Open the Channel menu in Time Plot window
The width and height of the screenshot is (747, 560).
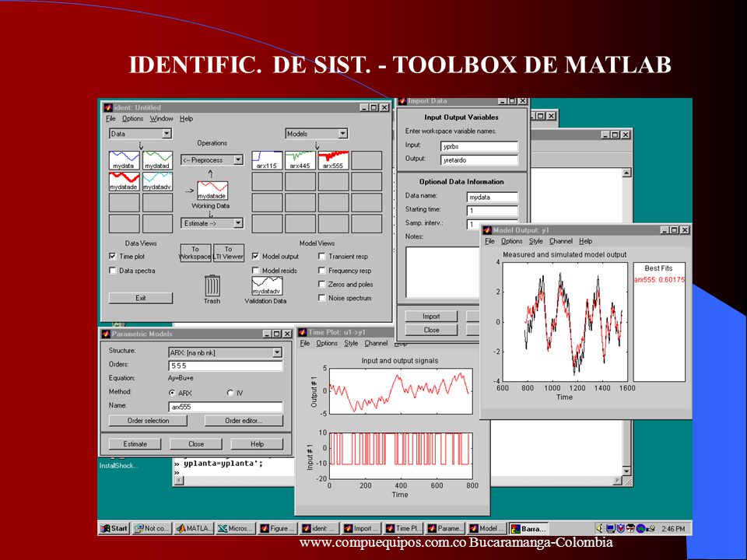click(x=376, y=343)
